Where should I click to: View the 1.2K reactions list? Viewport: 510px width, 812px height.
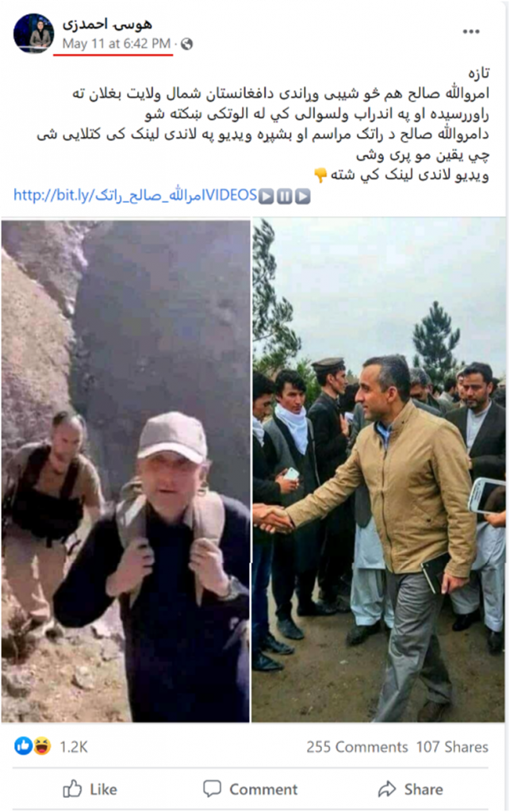pos(74,747)
